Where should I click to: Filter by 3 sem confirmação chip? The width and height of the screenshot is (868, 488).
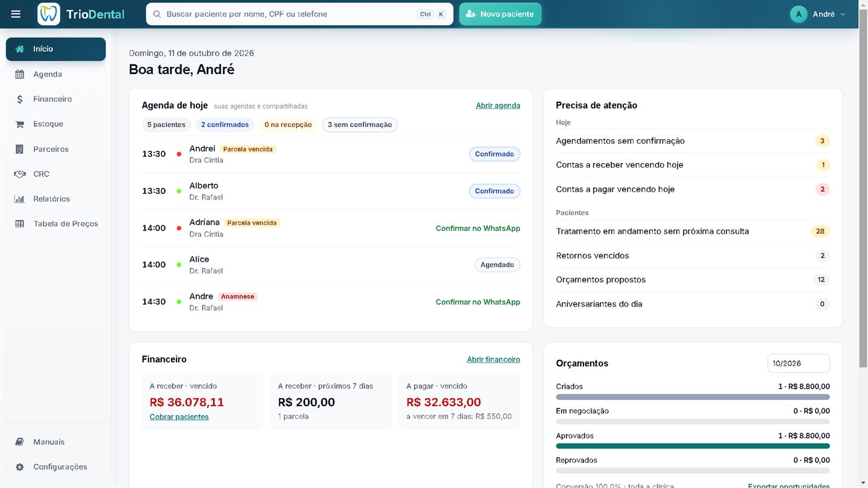click(360, 125)
